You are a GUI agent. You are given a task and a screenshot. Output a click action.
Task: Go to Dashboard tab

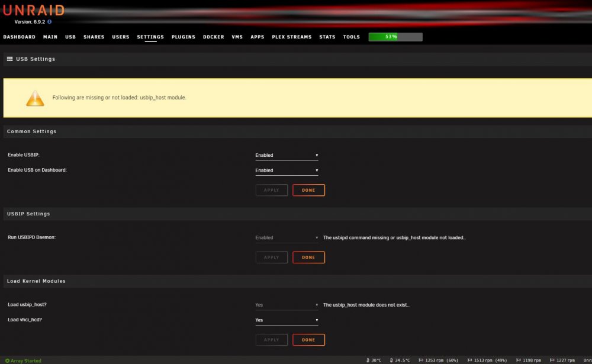pos(20,37)
